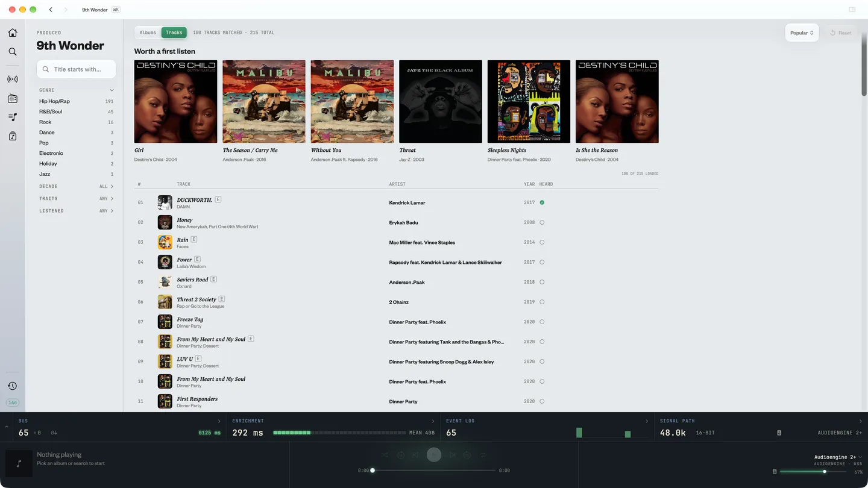Click the Rain track artwork thumbnail
Screen dimensions: 868x488
[x=165, y=242]
